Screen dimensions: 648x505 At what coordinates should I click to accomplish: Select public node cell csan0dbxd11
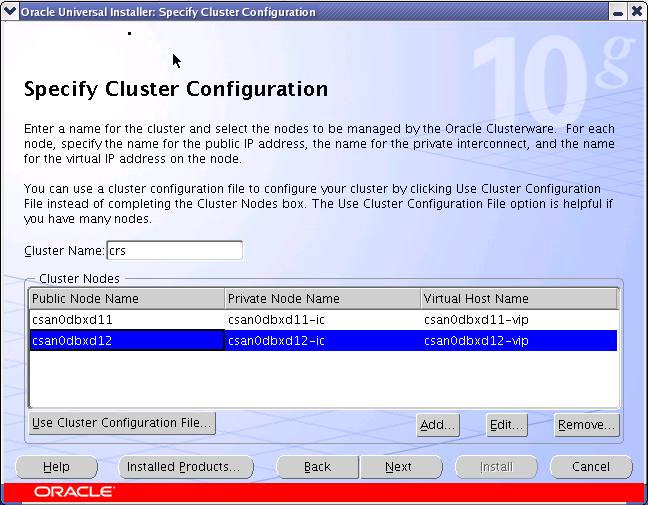[127, 319]
